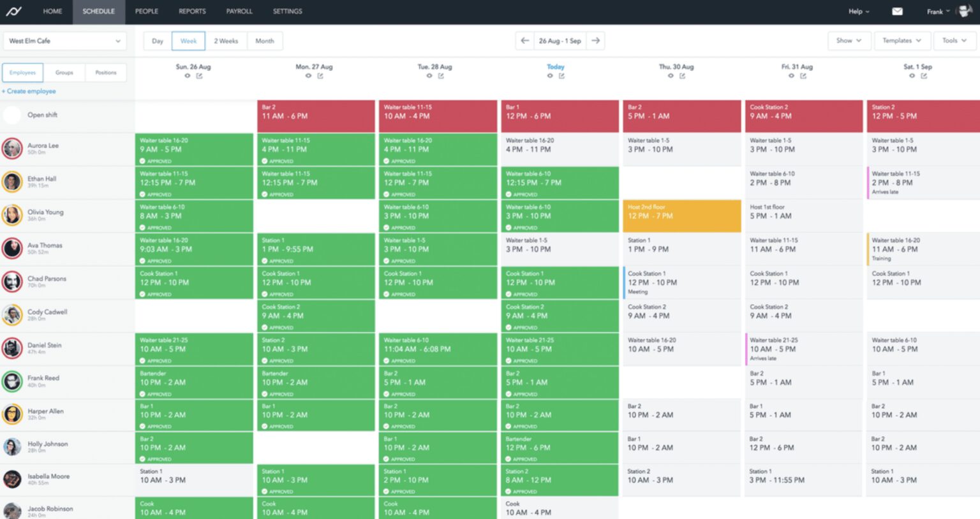Image resolution: width=980 pixels, height=519 pixels.
Task: Go to next week with right arrow
Action: point(595,41)
